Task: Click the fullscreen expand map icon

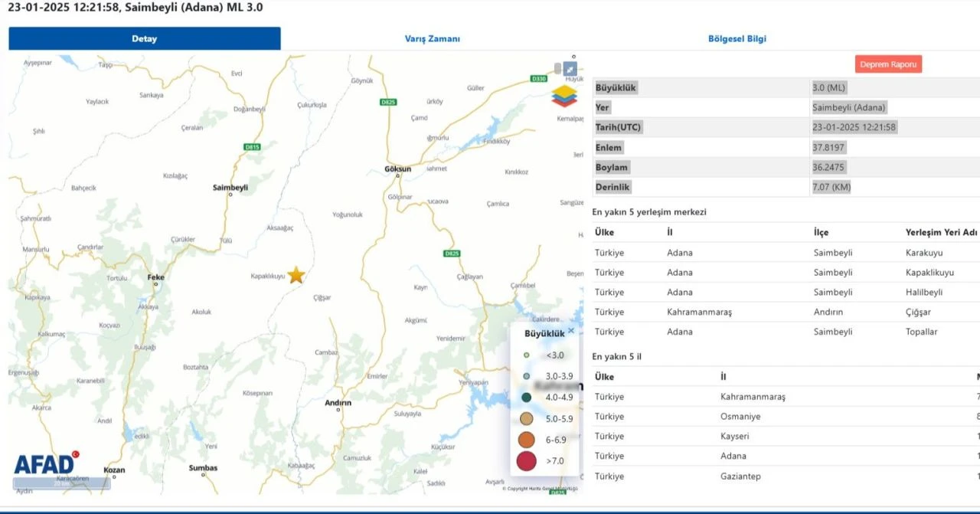Action: [570, 70]
